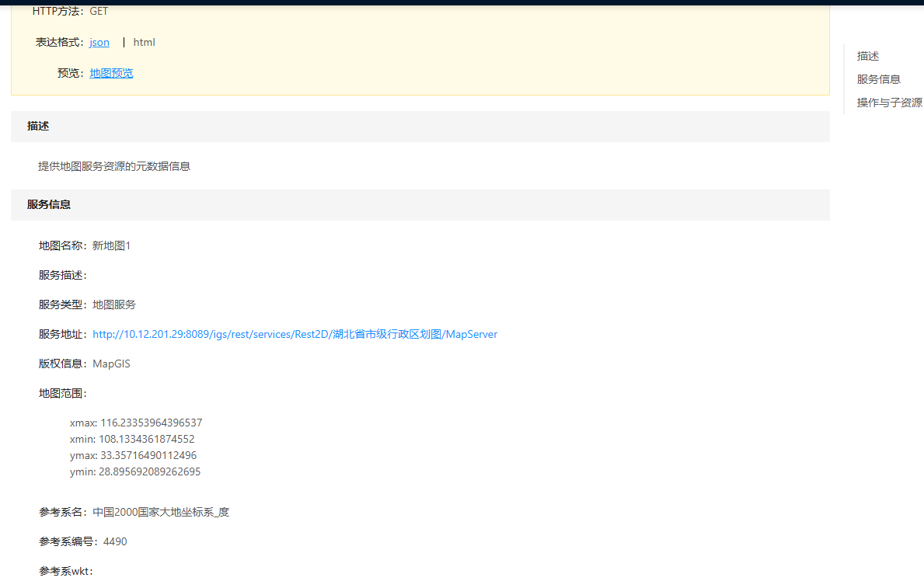Click the MapGIS copyright value
This screenshot has height=581, width=924.
point(111,364)
